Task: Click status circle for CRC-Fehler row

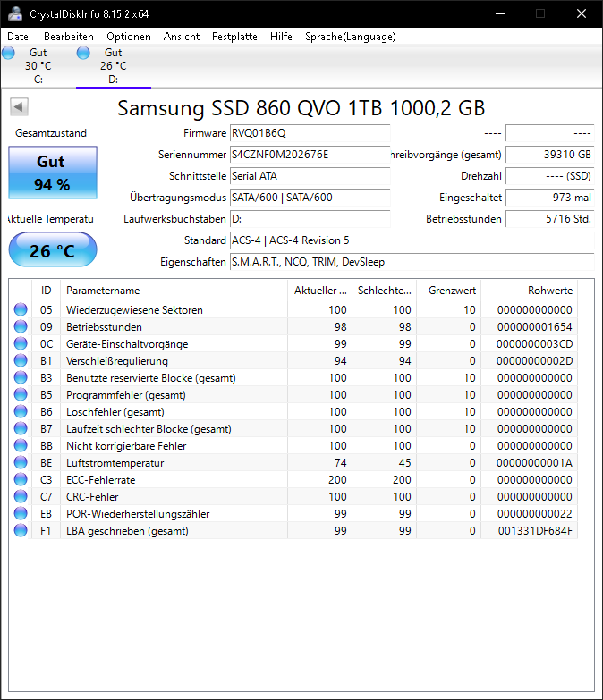Action: (21, 496)
